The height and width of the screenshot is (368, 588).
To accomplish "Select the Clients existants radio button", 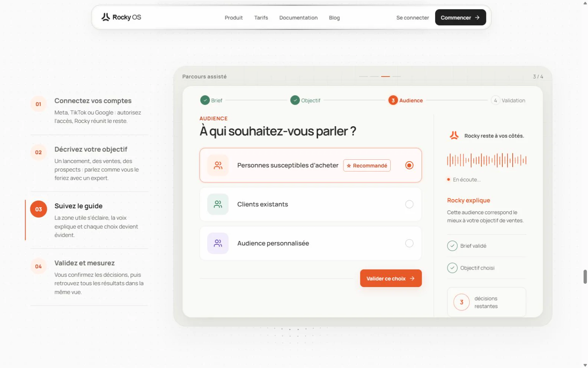I will coord(409,204).
